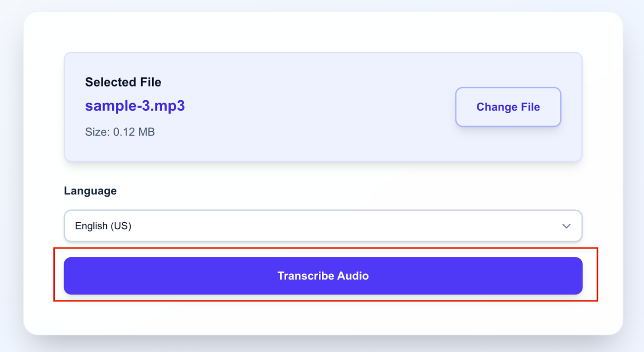644x352 pixels.
Task: Click Change File to replace sample-3.mp3
Action: [x=508, y=107]
